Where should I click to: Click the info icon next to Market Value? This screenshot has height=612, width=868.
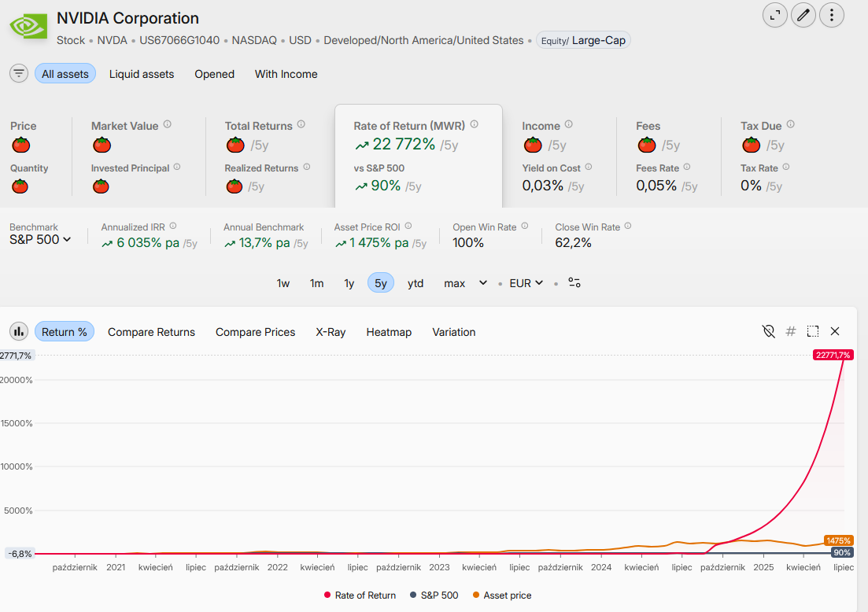point(167,124)
